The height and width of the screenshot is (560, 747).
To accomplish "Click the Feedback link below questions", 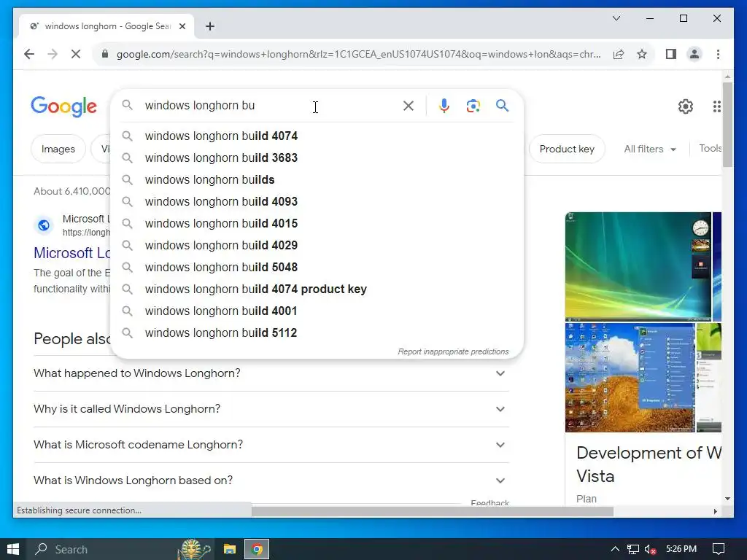I will tap(489, 502).
